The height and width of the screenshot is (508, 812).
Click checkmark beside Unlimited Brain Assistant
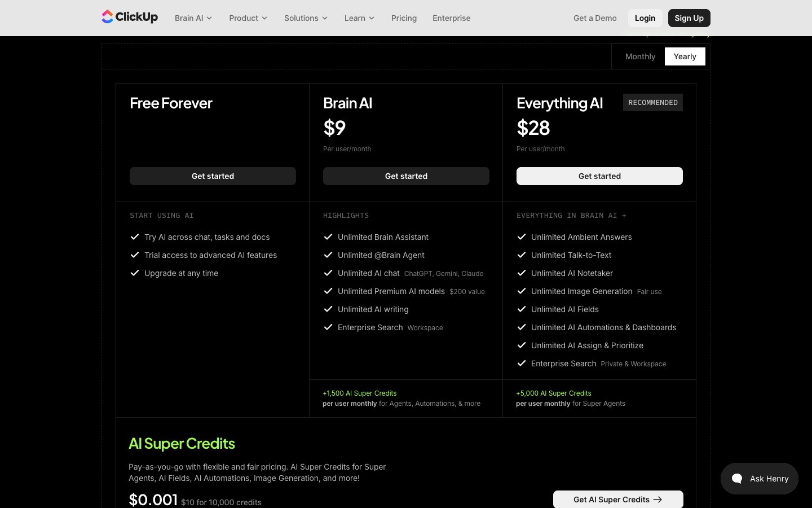coord(328,237)
